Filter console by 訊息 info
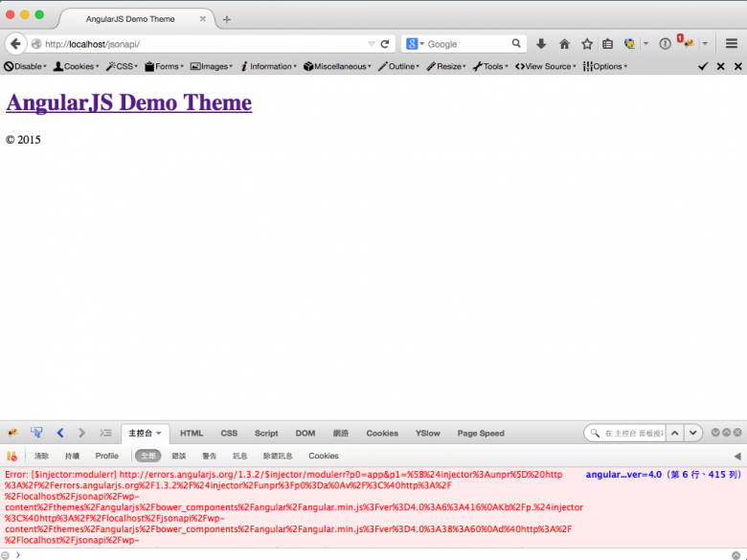The image size is (747, 560). (239, 457)
